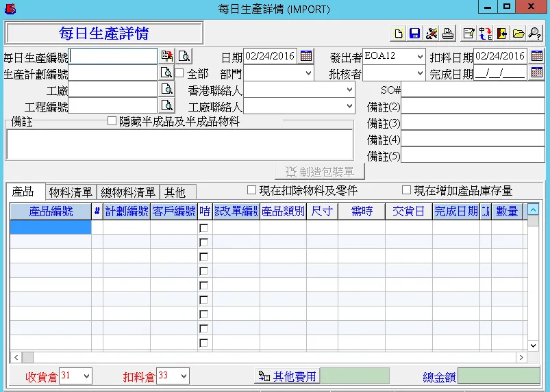Viewport: 550px width, 392px height.
Task: Click the Save floppy disk icon
Action: [x=414, y=34]
